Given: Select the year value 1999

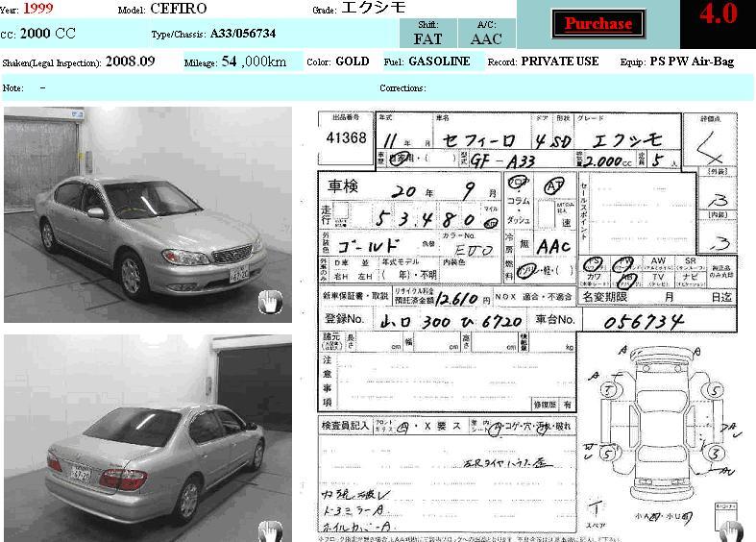Looking at the screenshot, I should [x=38, y=9].
